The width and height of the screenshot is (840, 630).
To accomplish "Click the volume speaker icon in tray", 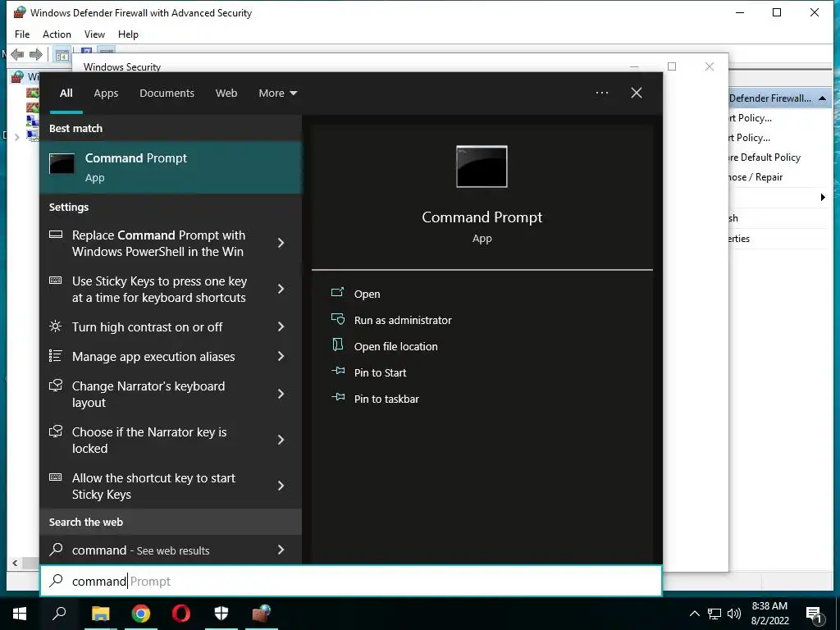I will tap(734, 614).
